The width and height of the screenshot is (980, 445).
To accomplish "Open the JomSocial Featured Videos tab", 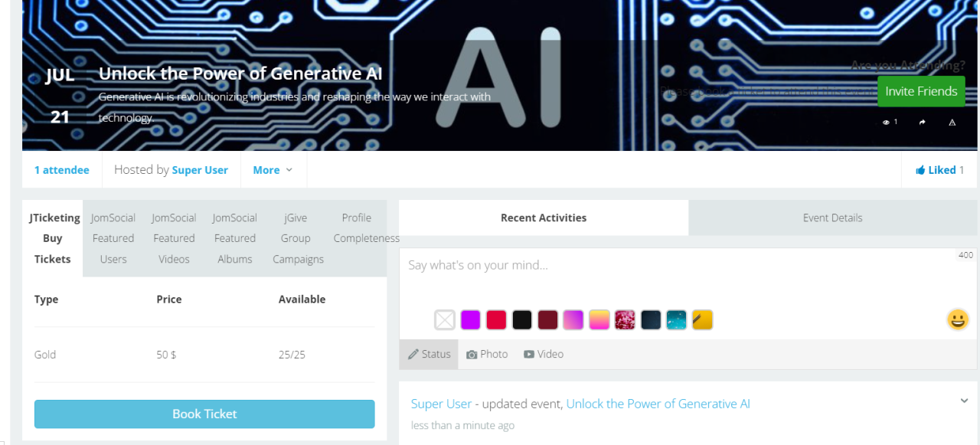I will tap(174, 238).
